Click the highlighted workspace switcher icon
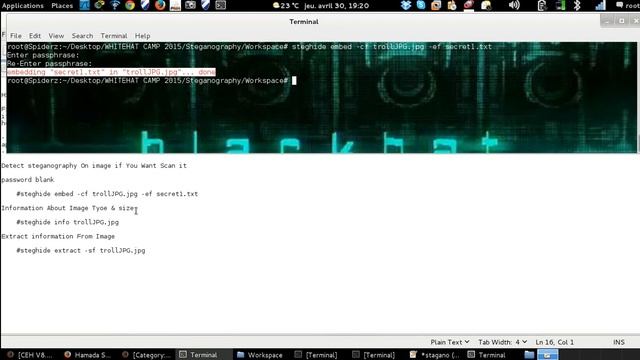Image resolution: width=640 pixels, height=360 pixels. (547, 355)
